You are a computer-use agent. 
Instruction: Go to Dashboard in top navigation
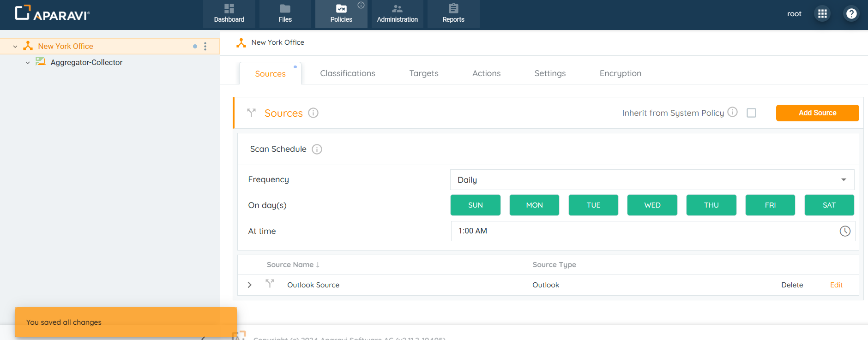point(229,14)
